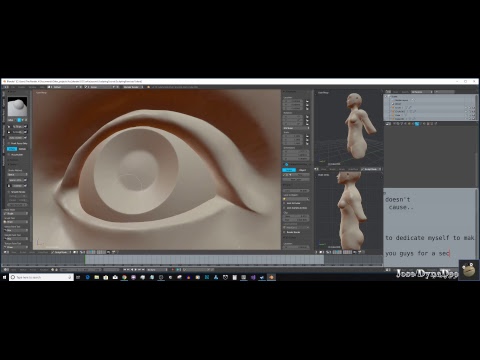Click the Windows Start button

click(4, 277)
